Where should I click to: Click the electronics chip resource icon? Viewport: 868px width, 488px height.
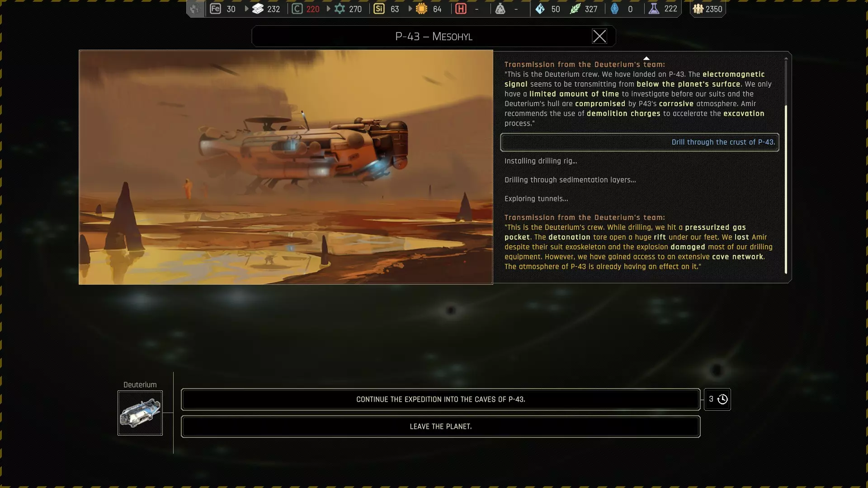pyautogui.click(x=421, y=9)
